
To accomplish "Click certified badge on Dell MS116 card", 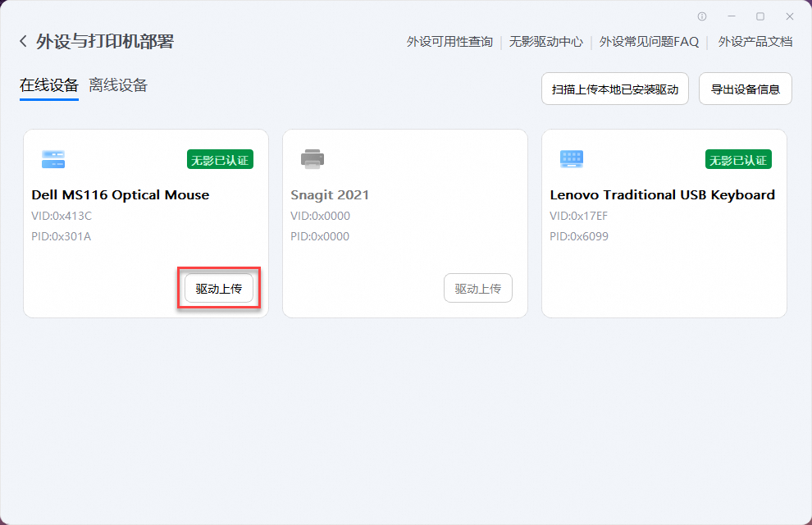I will [x=220, y=160].
